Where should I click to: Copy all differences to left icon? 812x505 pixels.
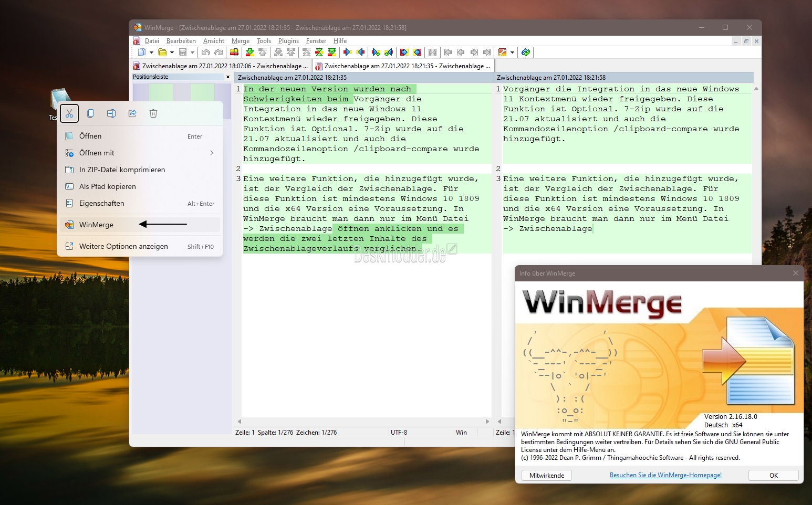417,52
